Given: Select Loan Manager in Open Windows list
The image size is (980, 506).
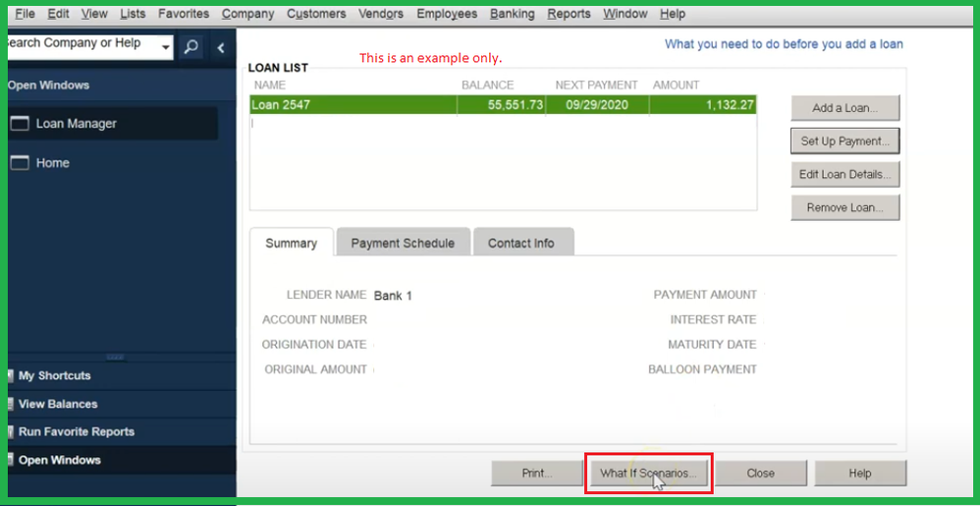Looking at the screenshot, I should pyautogui.click(x=113, y=124).
